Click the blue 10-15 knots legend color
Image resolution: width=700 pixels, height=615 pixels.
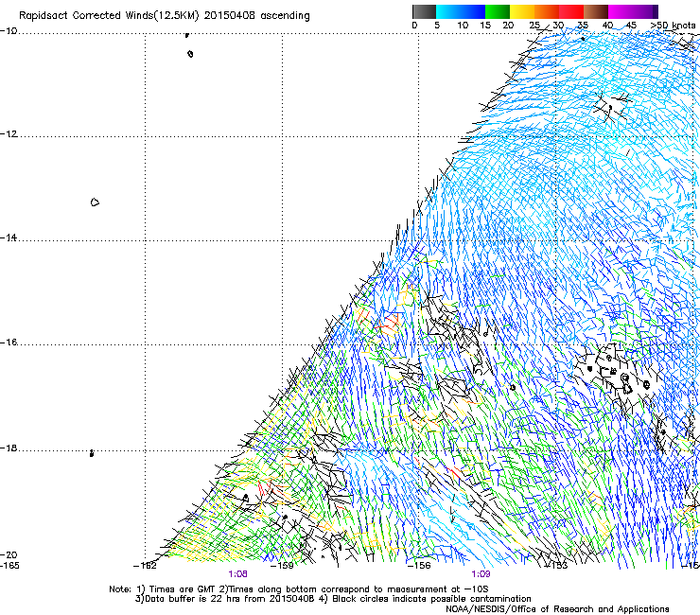(x=473, y=11)
